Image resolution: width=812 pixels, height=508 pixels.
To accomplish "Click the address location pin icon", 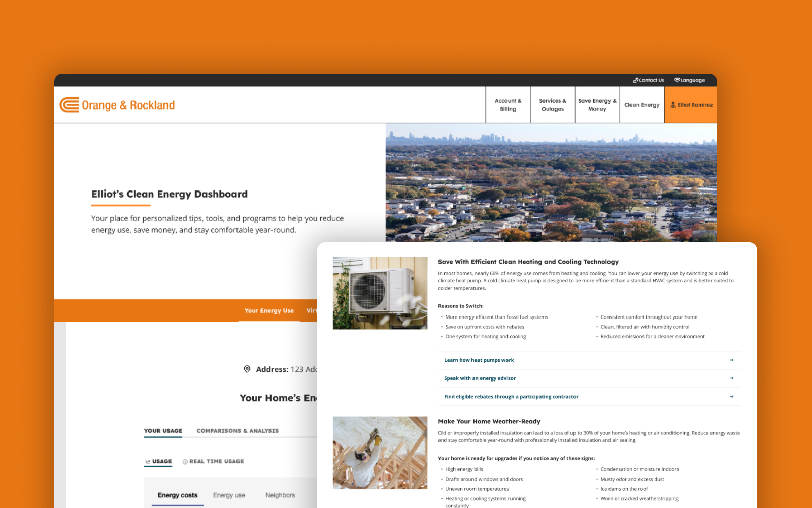I will (x=247, y=369).
